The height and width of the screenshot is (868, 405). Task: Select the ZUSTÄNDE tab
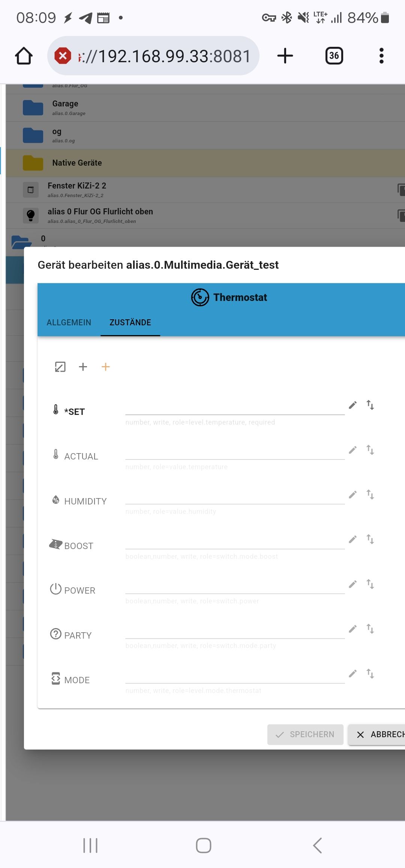point(130,322)
